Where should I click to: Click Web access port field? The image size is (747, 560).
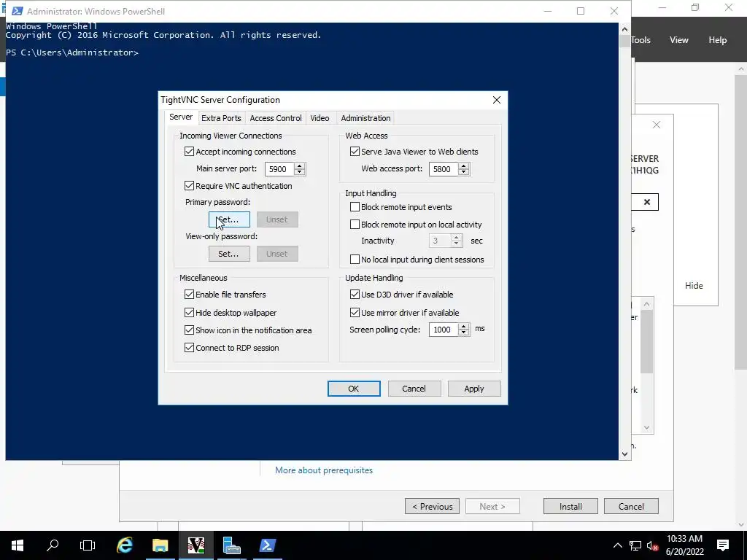click(x=444, y=169)
